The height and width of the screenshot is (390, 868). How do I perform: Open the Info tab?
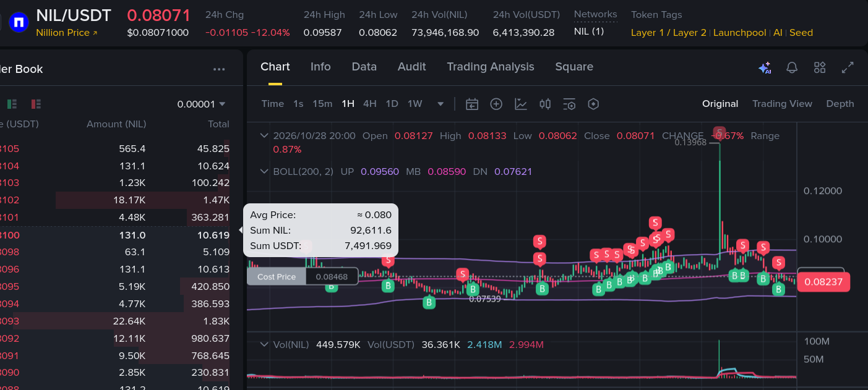point(320,67)
